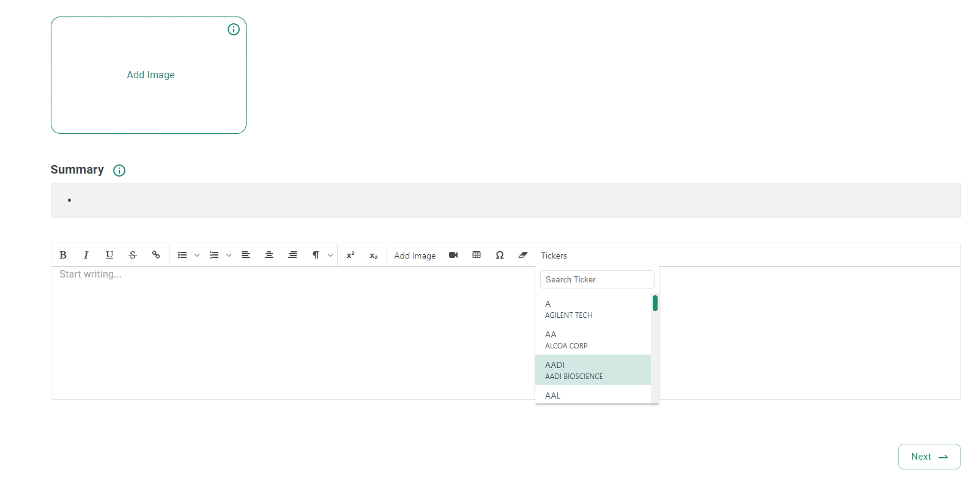Insert a video with camera icon
The width and height of the screenshot is (980, 489).
pyautogui.click(x=453, y=255)
